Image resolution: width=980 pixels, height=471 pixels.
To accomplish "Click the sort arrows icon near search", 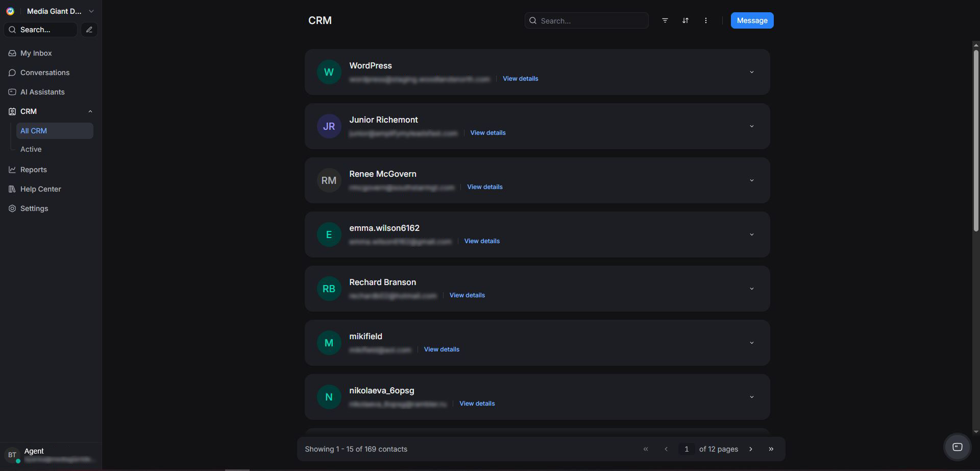I will pyautogui.click(x=685, y=20).
